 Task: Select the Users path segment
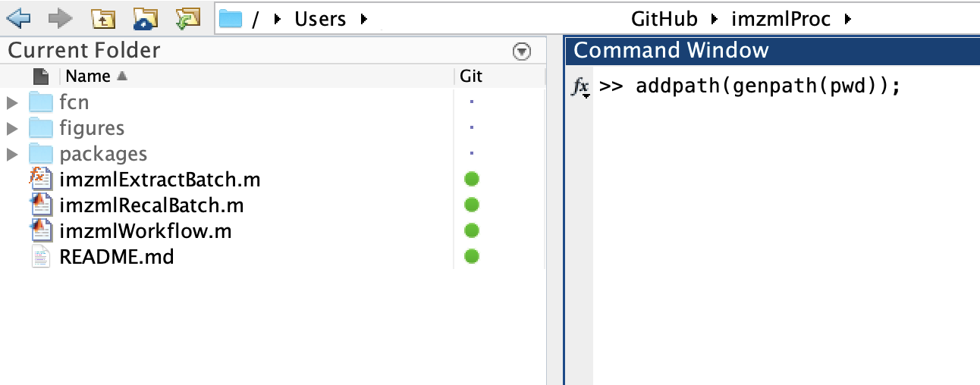(x=320, y=18)
